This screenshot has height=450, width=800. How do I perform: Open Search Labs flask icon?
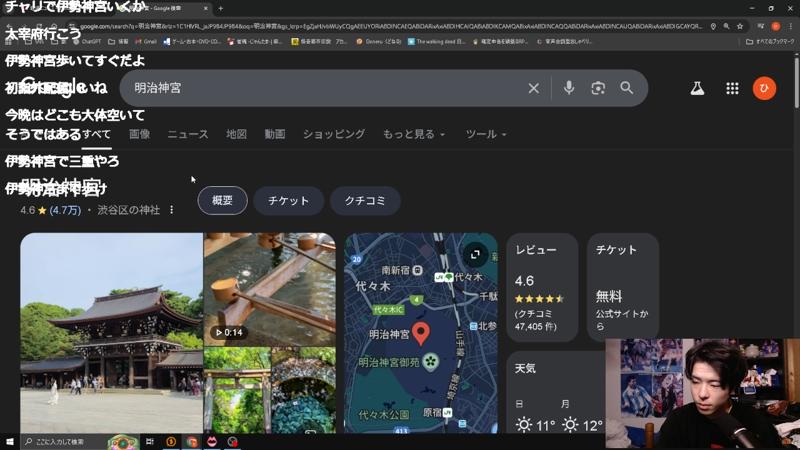[697, 88]
